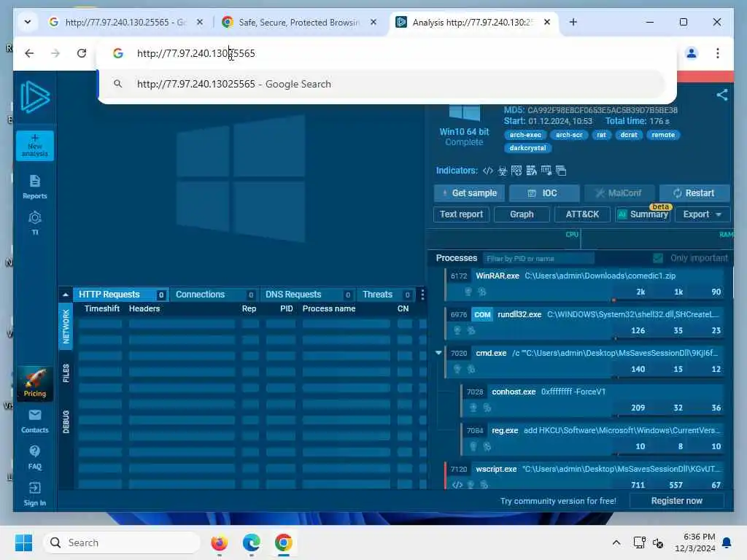The height and width of the screenshot is (560, 747).
Task: Click Register now button
Action: point(676,501)
